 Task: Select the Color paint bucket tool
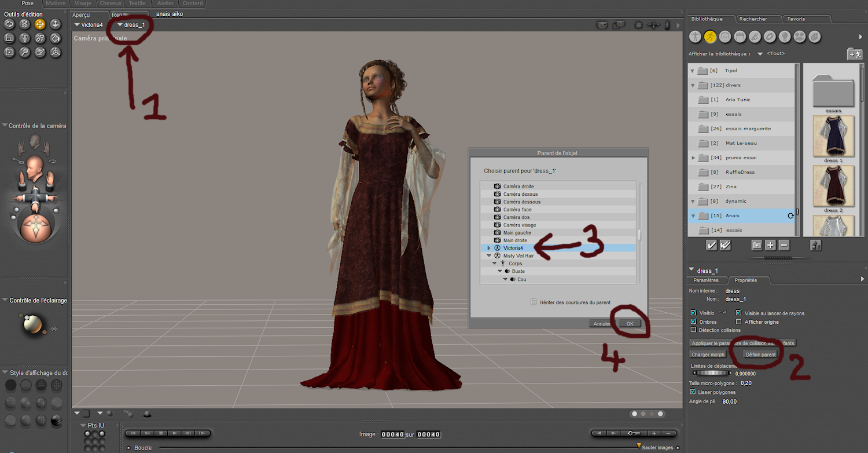55,38
